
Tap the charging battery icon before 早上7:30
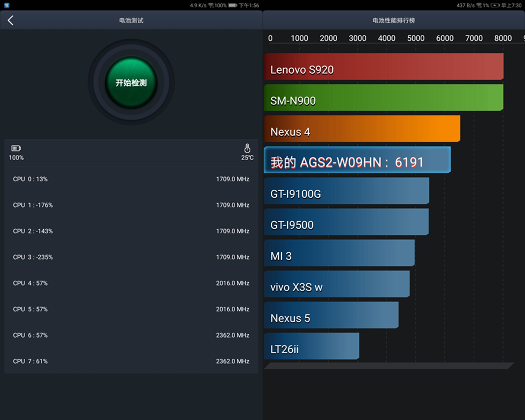click(x=495, y=5)
